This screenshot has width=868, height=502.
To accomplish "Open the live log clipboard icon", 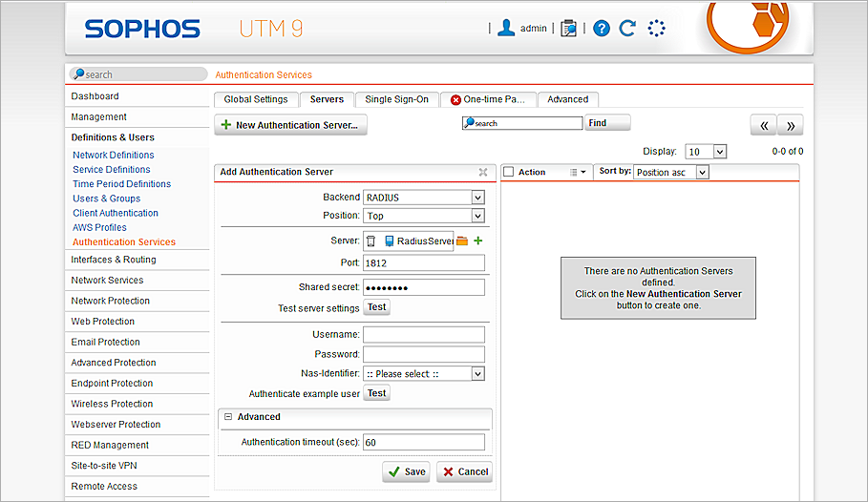I will coord(568,28).
